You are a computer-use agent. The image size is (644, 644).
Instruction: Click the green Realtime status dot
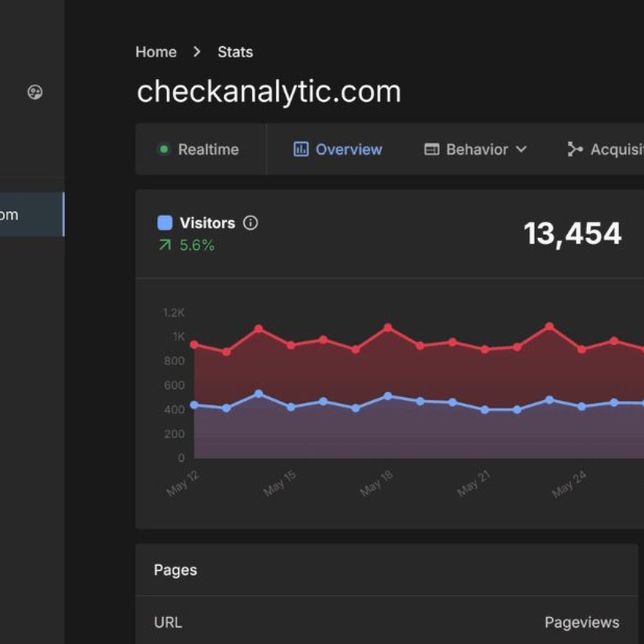point(164,149)
